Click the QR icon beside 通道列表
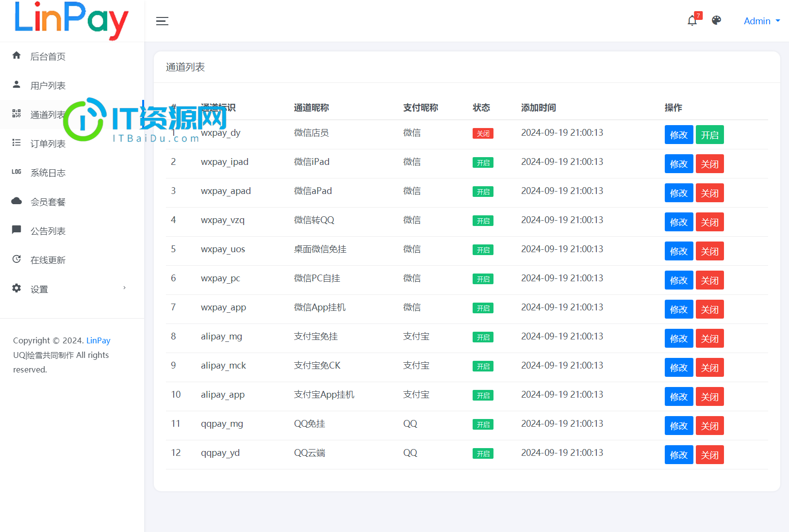The width and height of the screenshot is (789, 532). pyautogui.click(x=16, y=113)
